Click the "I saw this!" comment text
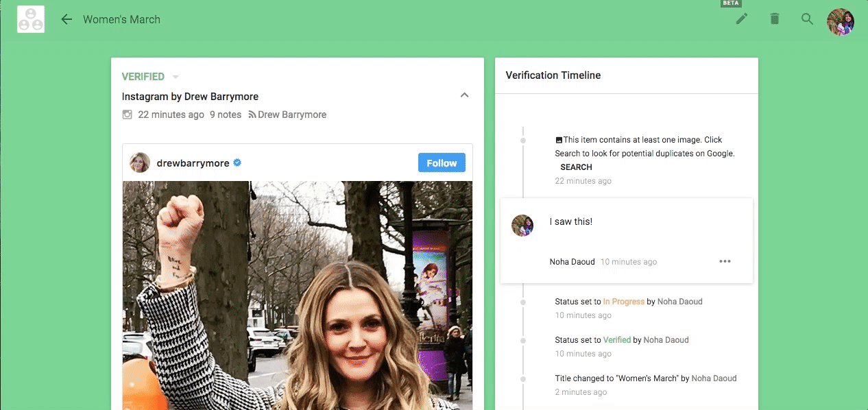The width and height of the screenshot is (868, 410). click(x=571, y=221)
